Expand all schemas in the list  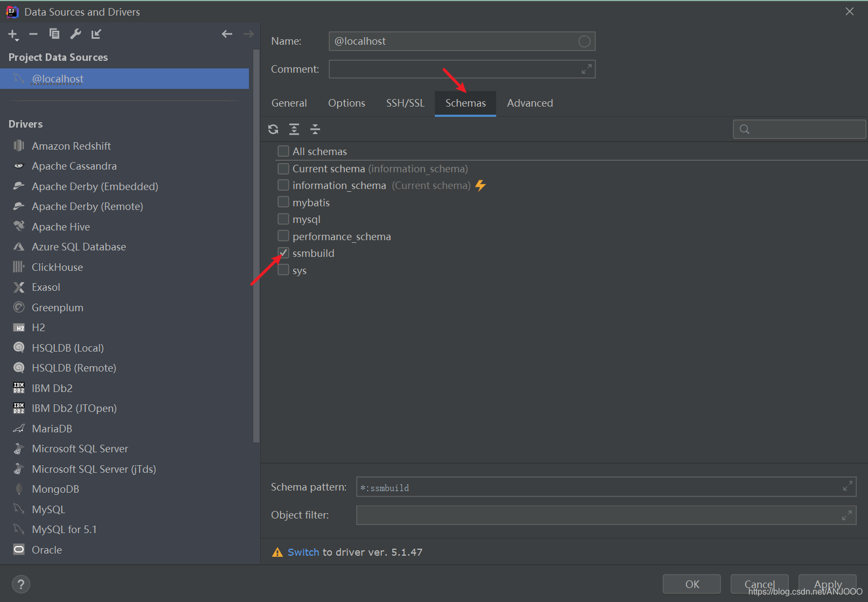294,129
